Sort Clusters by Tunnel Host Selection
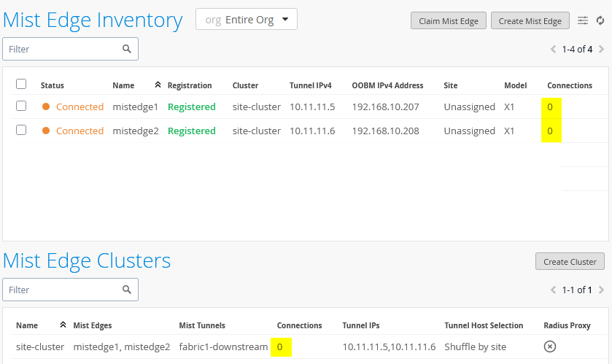Image resolution: width=612 pixels, height=364 pixels. click(x=484, y=325)
